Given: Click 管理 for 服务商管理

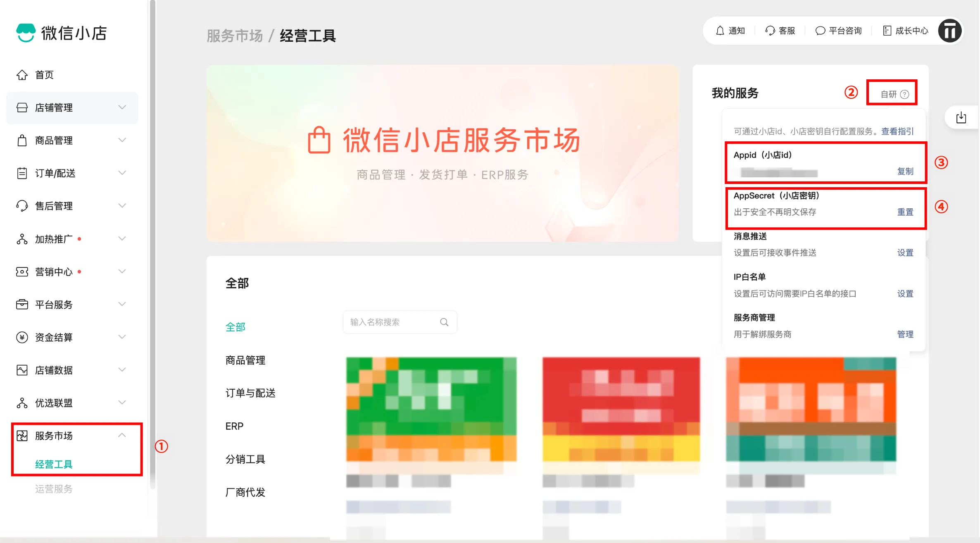Looking at the screenshot, I should [x=905, y=334].
